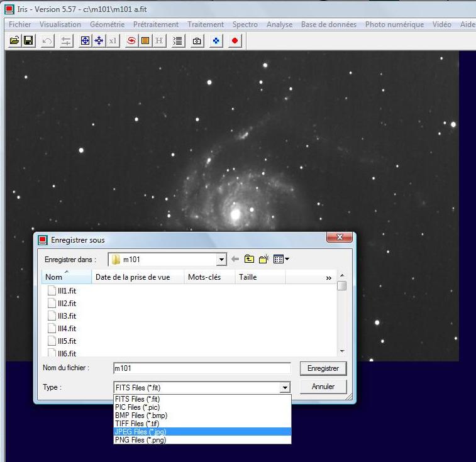This screenshot has height=462, width=476.
Task: Open the Visualisation menu
Action: point(60,25)
